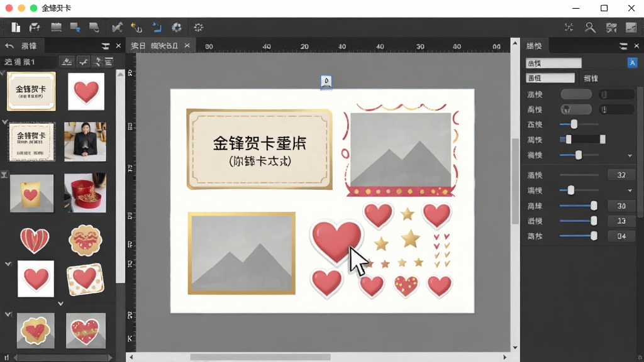
Task: Toggle the first row's gray pill switch
Action: tap(576, 94)
